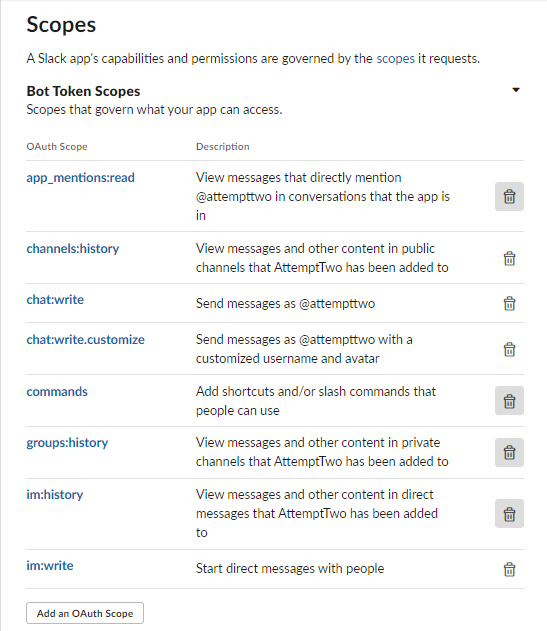Screen dimensions: 547x631
Task: Collapse the Bot Token Scopes section
Action: [x=516, y=90]
